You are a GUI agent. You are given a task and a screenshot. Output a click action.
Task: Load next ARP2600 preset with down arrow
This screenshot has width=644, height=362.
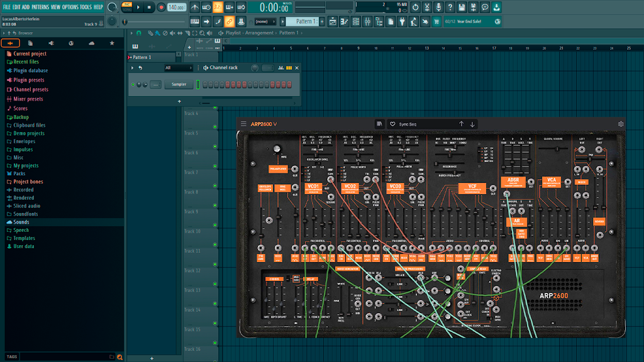[472, 124]
